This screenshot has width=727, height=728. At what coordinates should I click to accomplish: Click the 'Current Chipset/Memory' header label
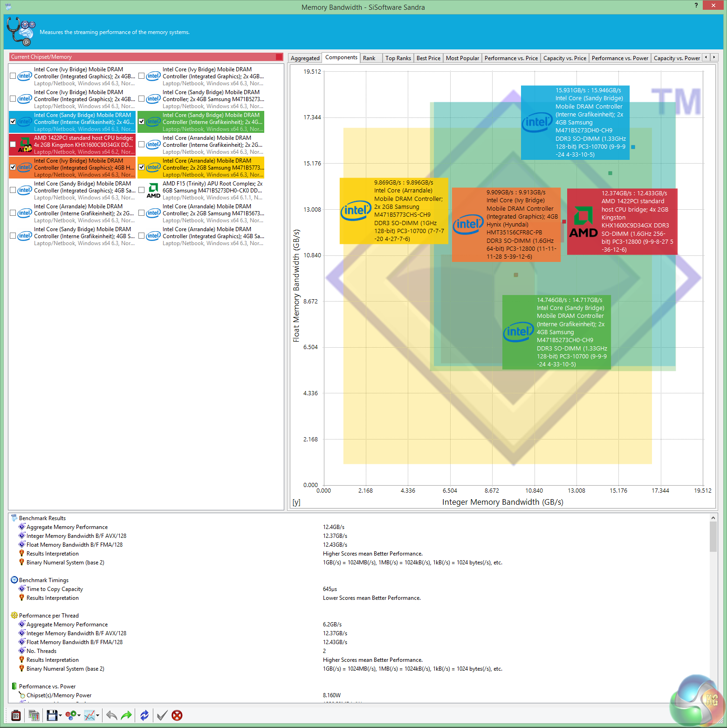[x=41, y=57]
